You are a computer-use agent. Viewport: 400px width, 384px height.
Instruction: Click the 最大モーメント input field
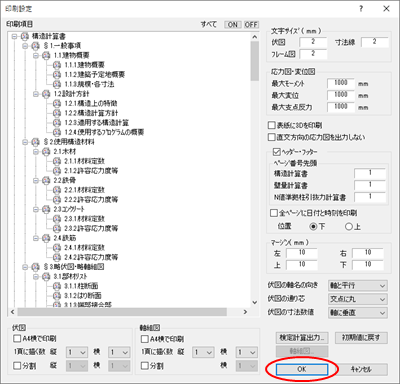(341, 83)
